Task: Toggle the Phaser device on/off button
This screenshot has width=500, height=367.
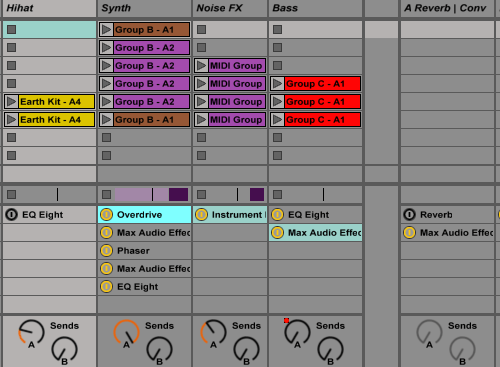Action: (107, 251)
